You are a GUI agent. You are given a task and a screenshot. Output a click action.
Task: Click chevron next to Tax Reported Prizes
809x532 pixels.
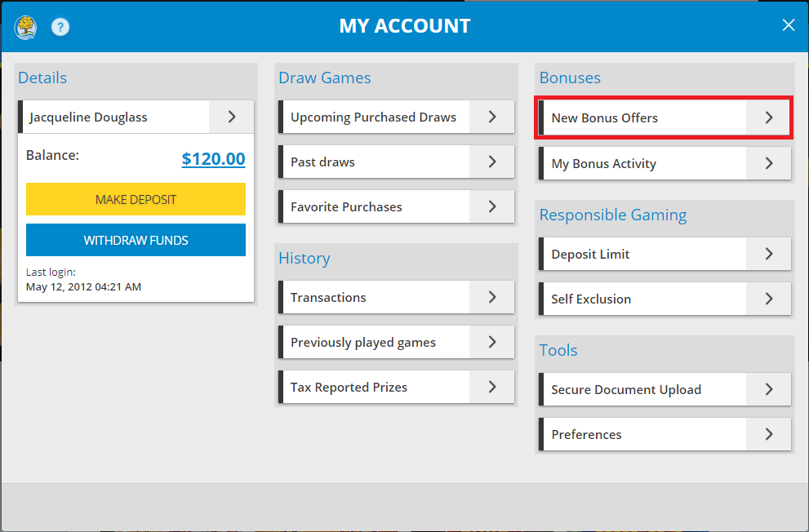pyautogui.click(x=492, y=387)
